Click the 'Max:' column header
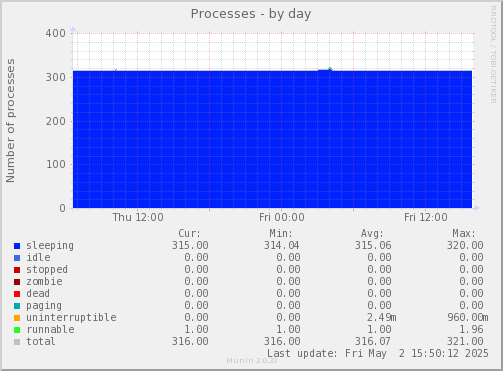This screenshot has height=371, width=503. (x=464, y=233)
